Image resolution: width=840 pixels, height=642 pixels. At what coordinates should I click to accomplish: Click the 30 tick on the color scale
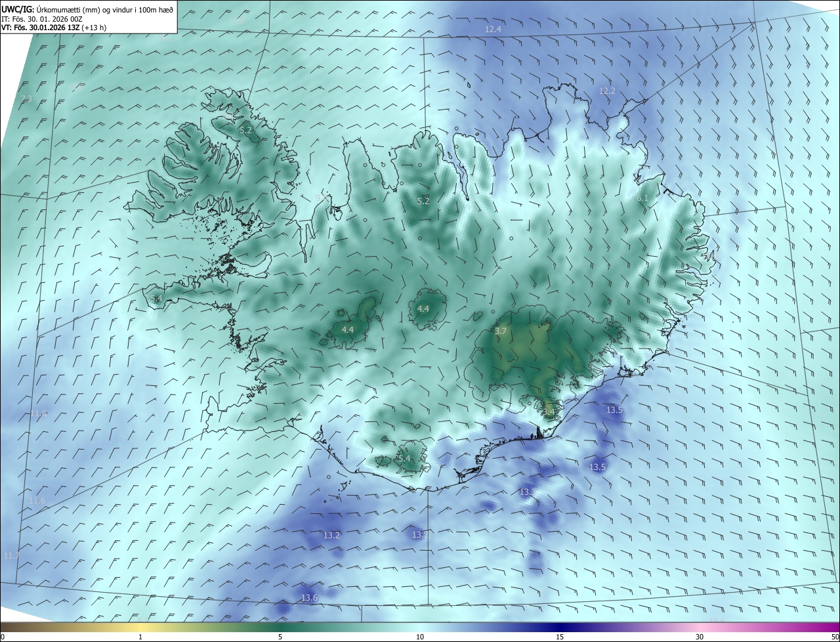click(700, 637)
